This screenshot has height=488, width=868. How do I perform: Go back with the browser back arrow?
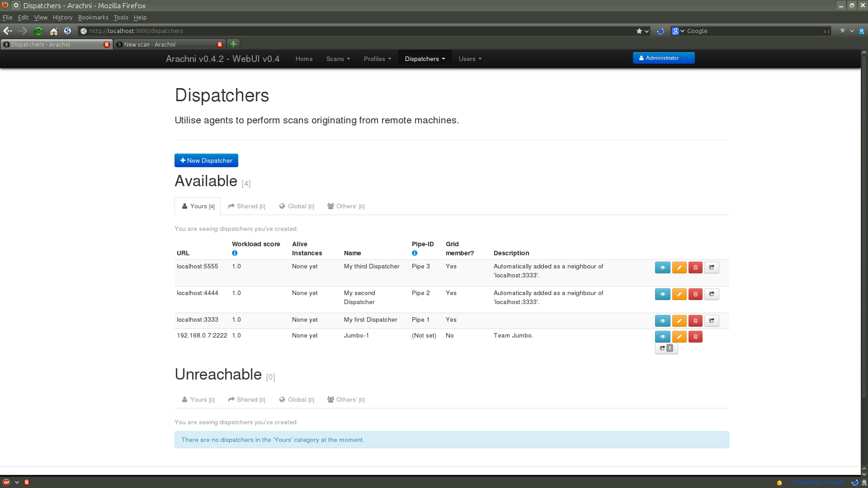8,31
